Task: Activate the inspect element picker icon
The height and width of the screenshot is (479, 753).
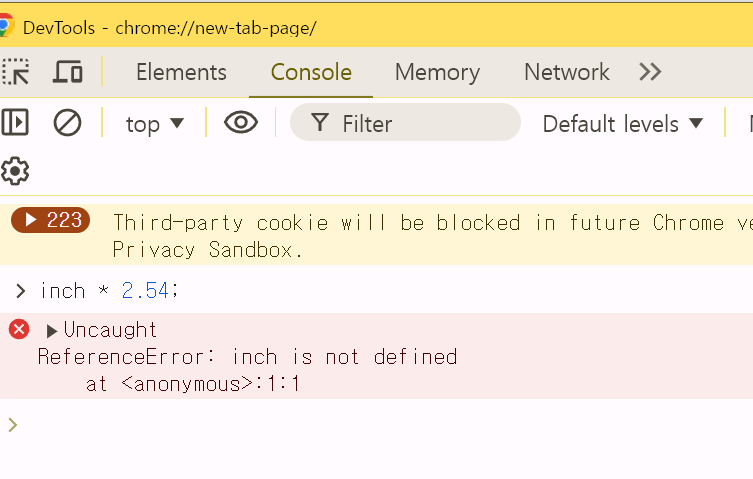Action: (16, 72)
